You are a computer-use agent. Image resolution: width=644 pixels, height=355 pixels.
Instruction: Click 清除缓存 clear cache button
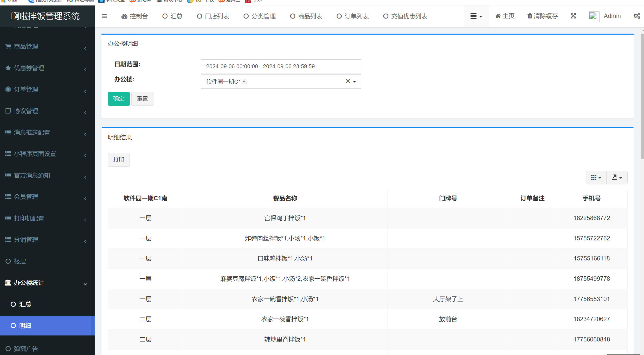[x=543, y=16]
